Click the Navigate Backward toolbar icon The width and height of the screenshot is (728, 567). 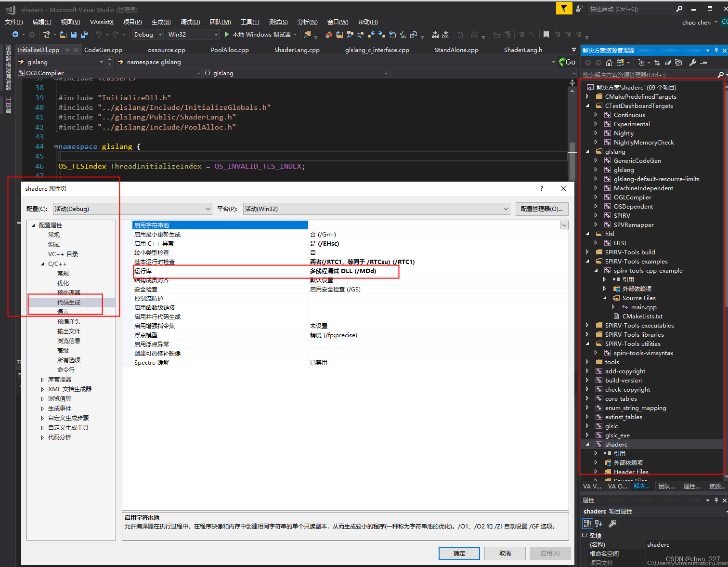pos(16,35)
